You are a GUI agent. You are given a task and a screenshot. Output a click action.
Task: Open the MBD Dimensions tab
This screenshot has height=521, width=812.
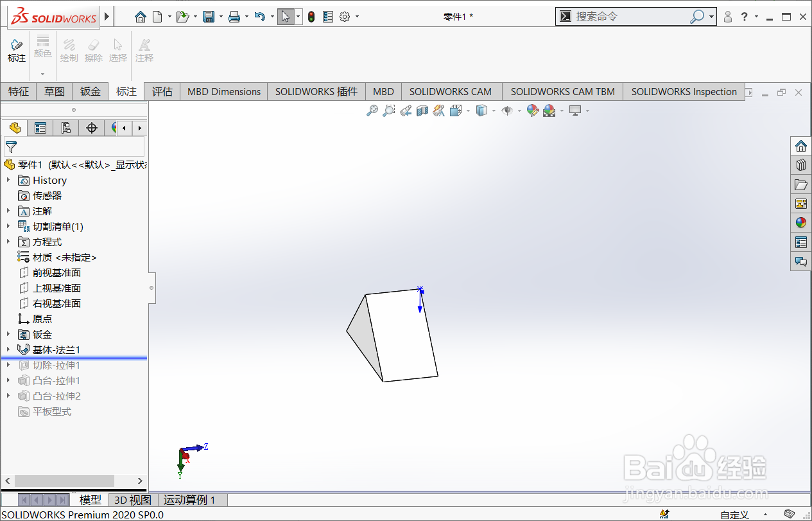224,92
